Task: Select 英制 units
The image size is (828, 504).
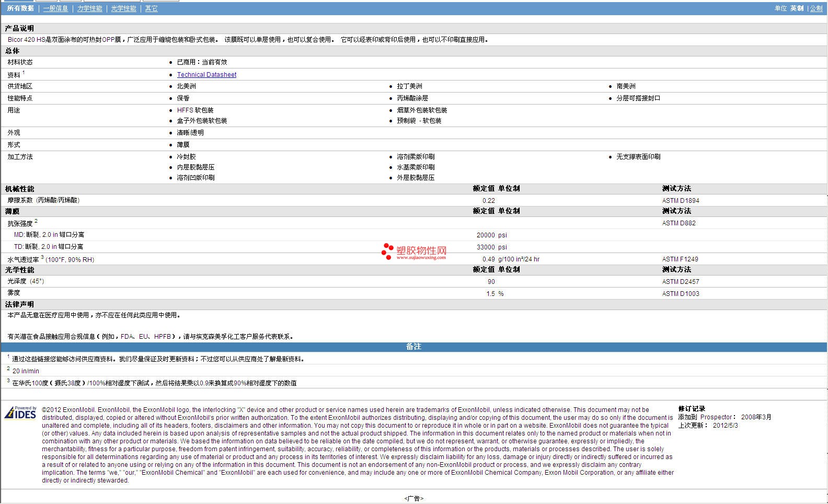Action: click(797, 8)
